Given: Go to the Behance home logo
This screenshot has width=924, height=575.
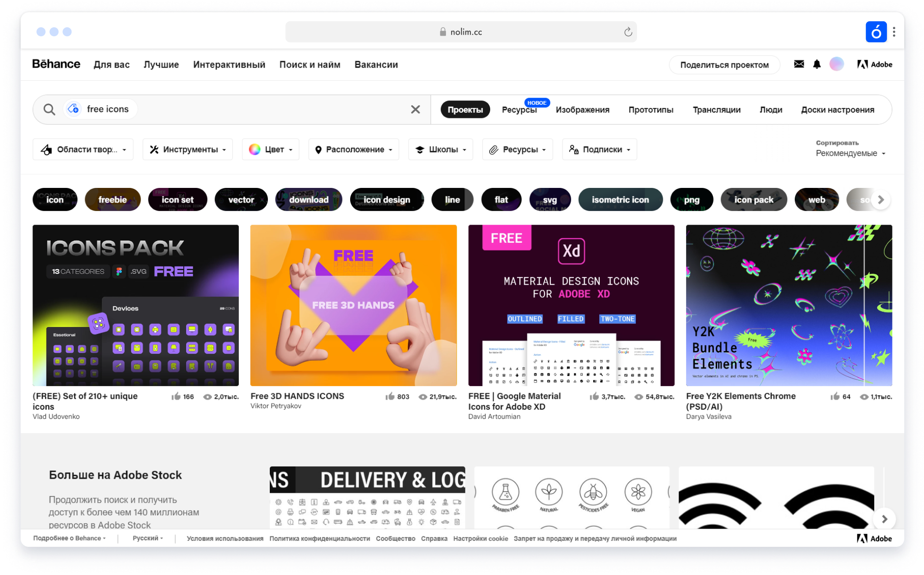Looking at the screenshot, I should [x=56, y=64].
